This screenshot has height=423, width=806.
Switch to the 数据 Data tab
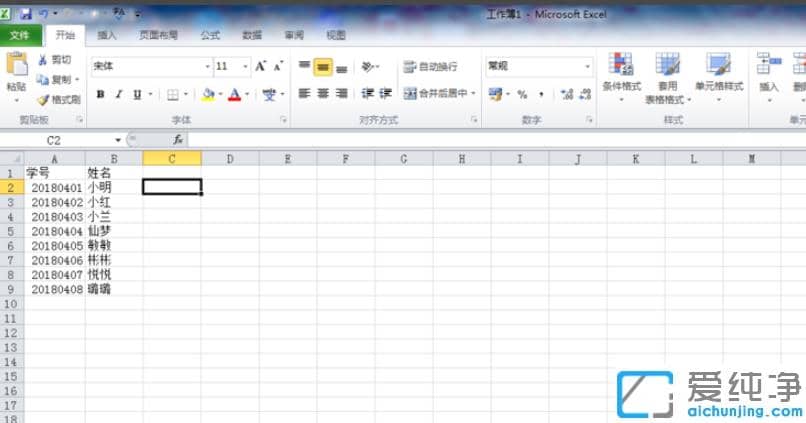pyautogui.click(x=252, y=35)
